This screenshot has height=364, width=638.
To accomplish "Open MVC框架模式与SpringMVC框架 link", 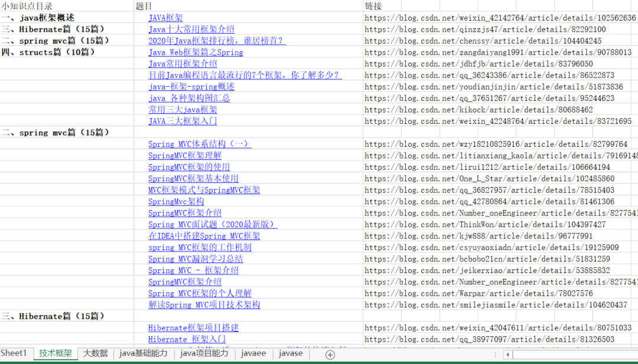I will [204, 190].
